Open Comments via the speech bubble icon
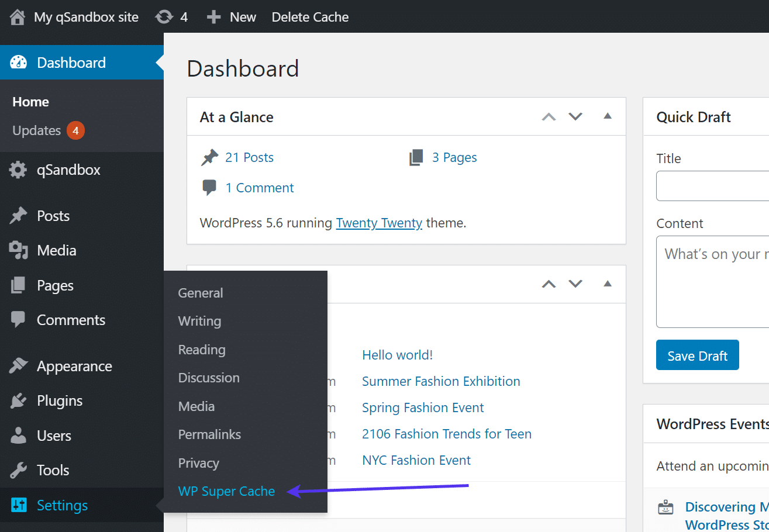The width and height of the screenshot is (769, 532). 19,319
